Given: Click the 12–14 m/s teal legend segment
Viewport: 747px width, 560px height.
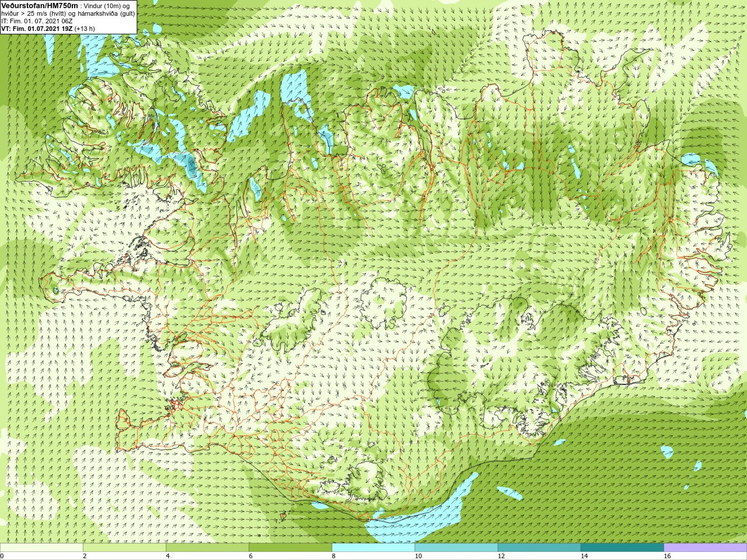Looking at the screenshot, I should click(539, 548).
